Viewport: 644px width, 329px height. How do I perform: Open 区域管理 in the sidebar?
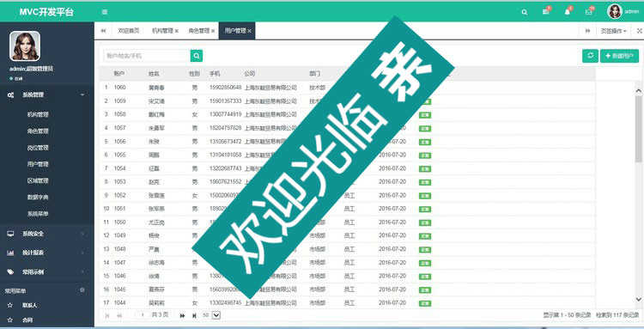(38, 180)
